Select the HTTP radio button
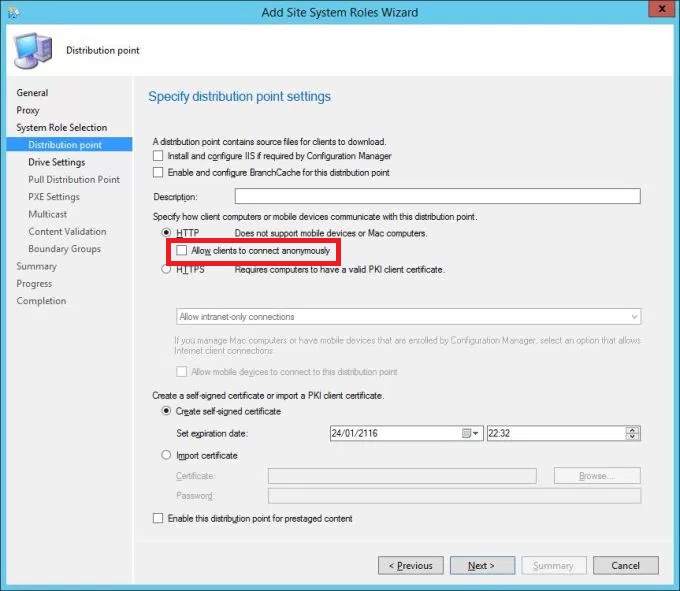This screenshot has height=591, width=680. coord(166,233)
